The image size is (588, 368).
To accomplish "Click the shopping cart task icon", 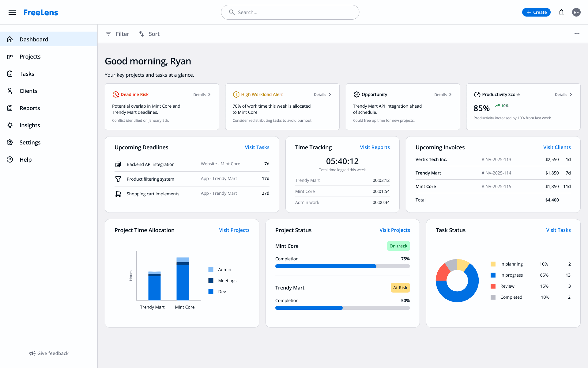I will coord(118,194).
